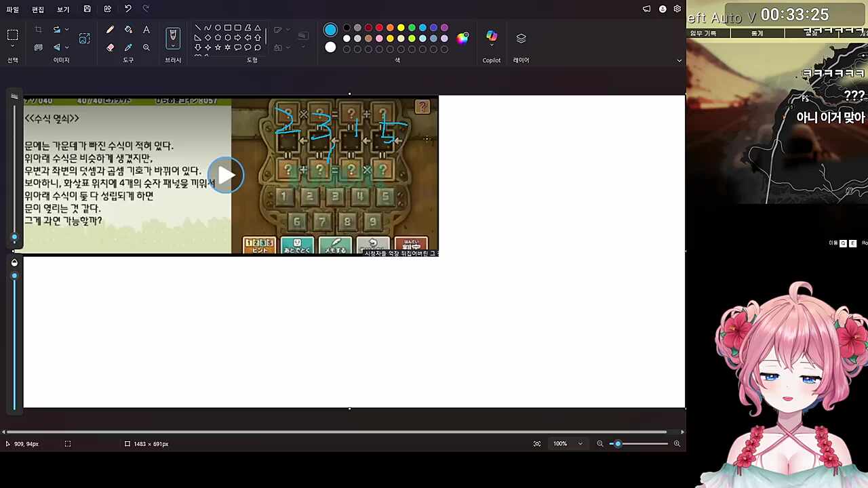Image resolution: width=868 pixels, height=488 pixels.
Task: Click the brush size slider handle
Action: click(14, 238)
